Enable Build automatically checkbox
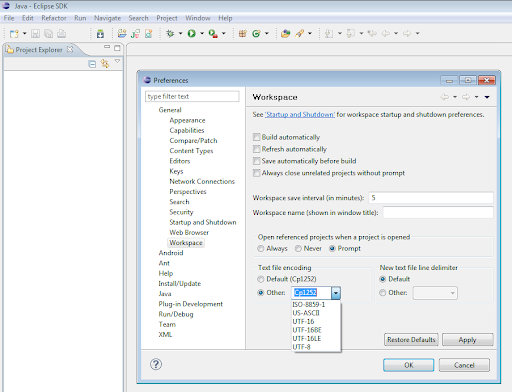Screen dimensions: 512x392 (257, 137)
